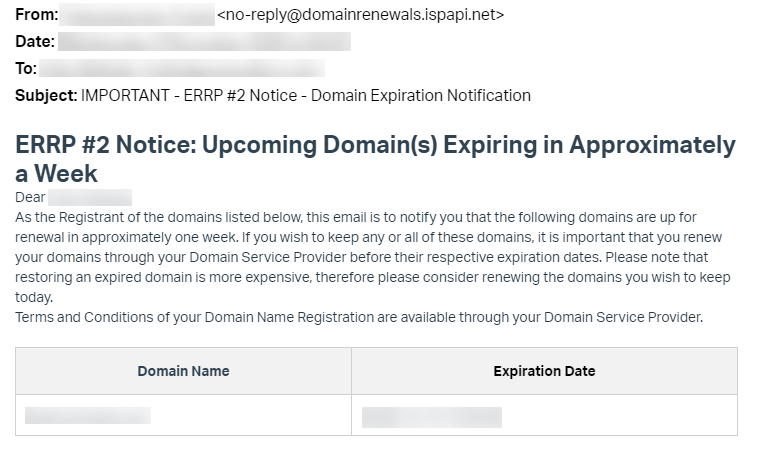Click the bold From: label

pyautogui.click(x=36, y=15)
